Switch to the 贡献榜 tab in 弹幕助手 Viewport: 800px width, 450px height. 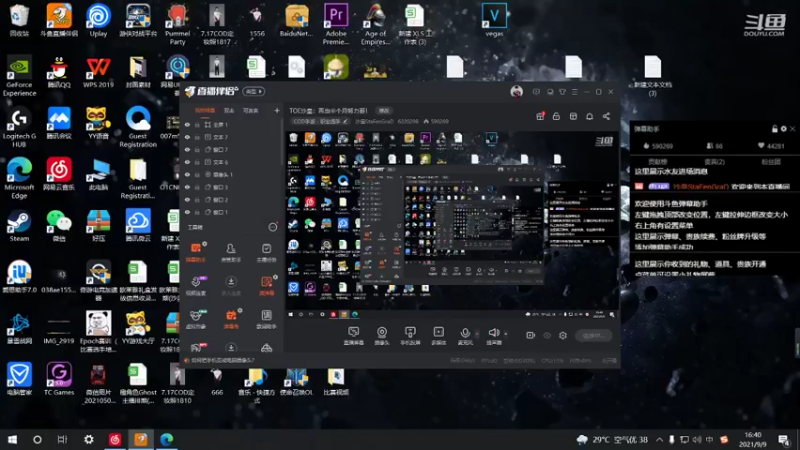pyautogui.click(x=657, y=162)
